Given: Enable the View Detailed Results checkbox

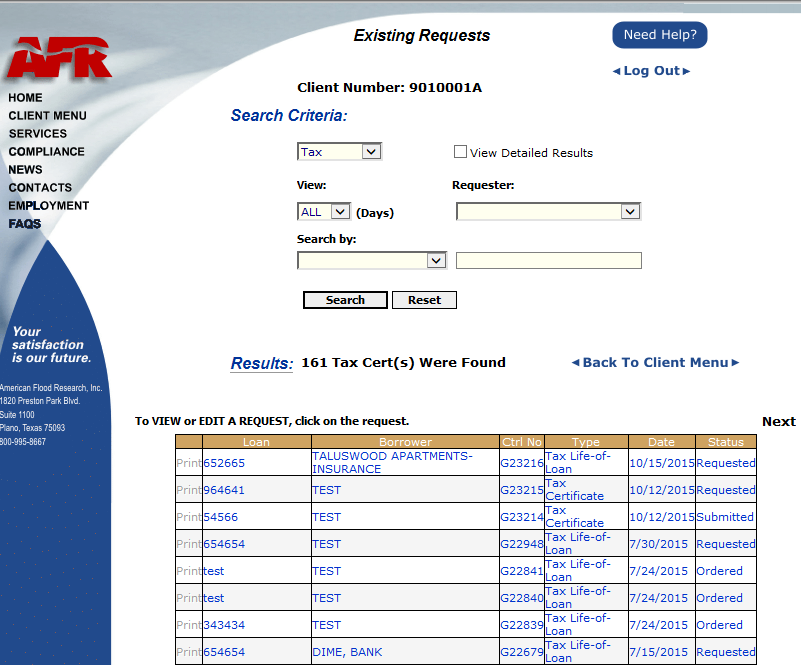Looking at the screenshot, I should tap(460, 151).
